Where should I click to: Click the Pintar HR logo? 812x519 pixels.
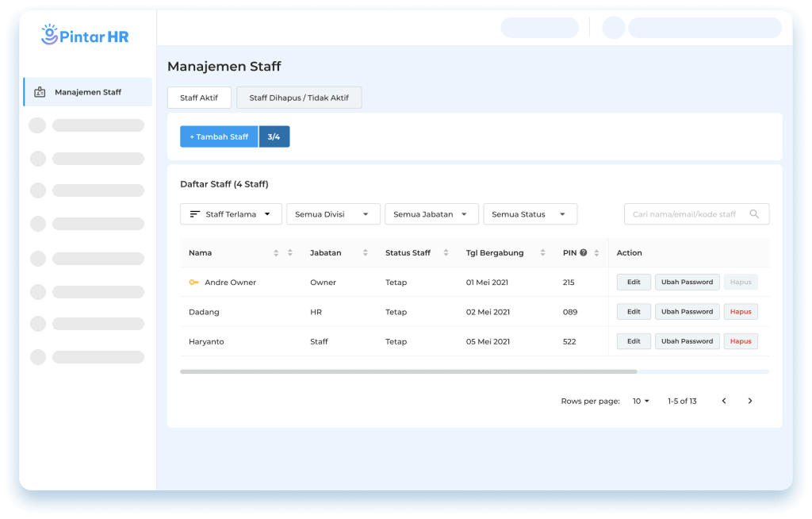[x=85, y=36]
